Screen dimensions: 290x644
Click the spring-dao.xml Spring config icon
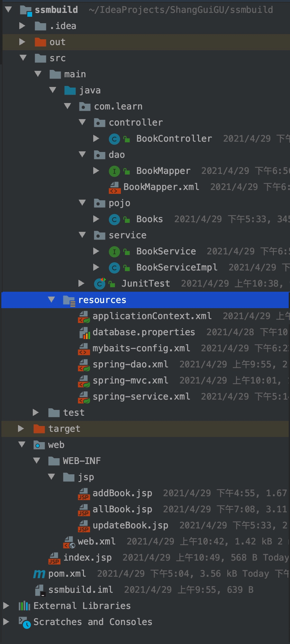84,365
